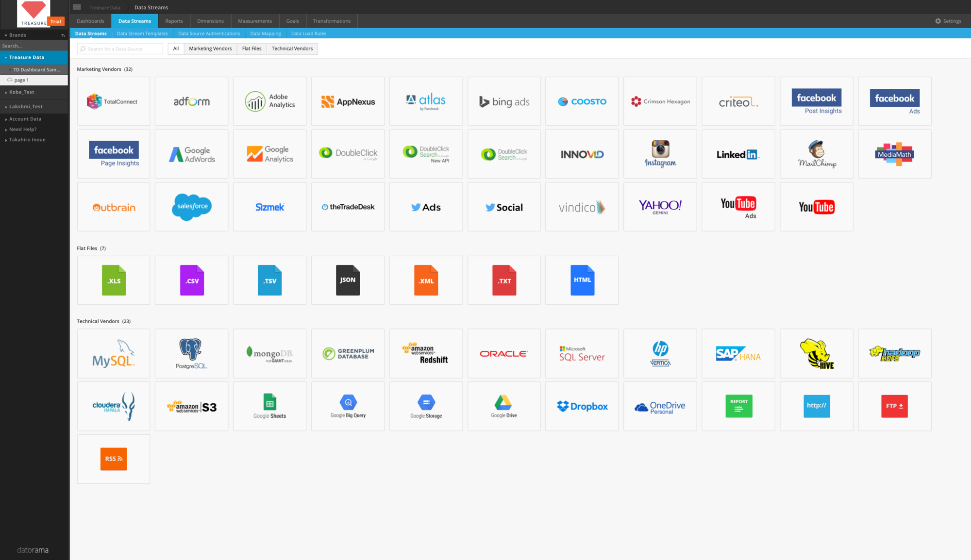Select the Hive technical vendor tile

pos(817,354)
